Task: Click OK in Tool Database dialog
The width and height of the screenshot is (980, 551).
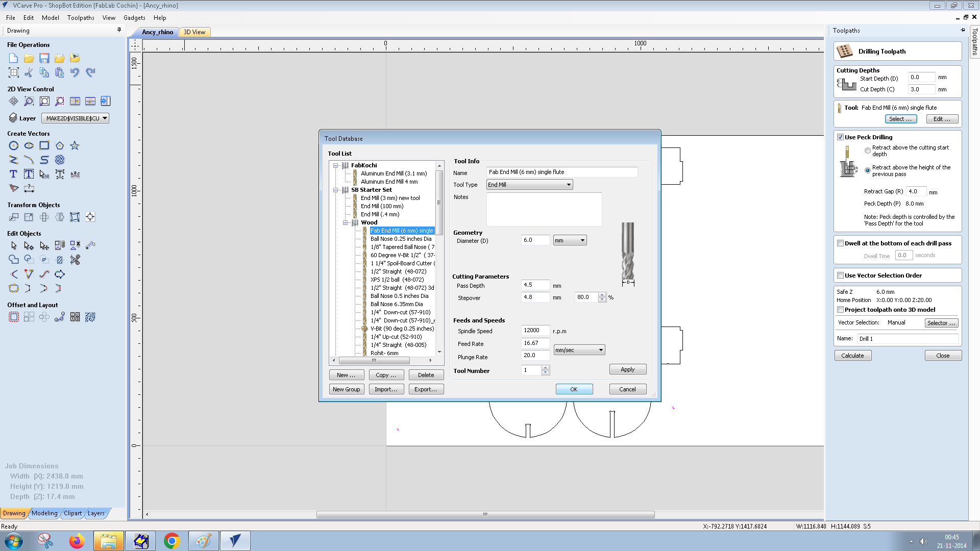Action: tap(574, 389)
